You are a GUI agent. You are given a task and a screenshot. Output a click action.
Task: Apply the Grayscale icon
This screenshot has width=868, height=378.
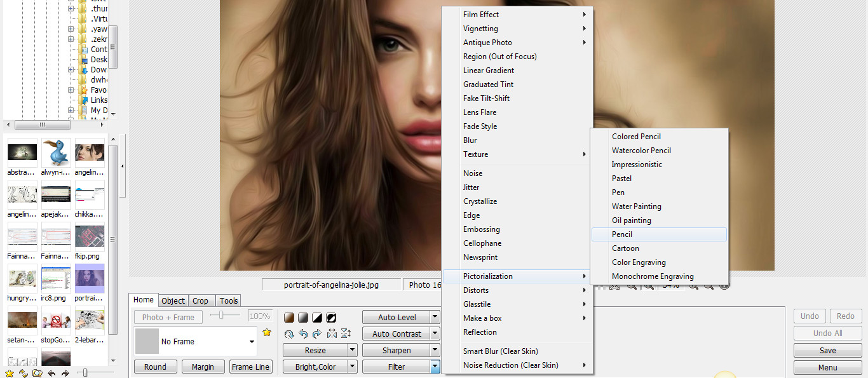click(x=302, y=318)
